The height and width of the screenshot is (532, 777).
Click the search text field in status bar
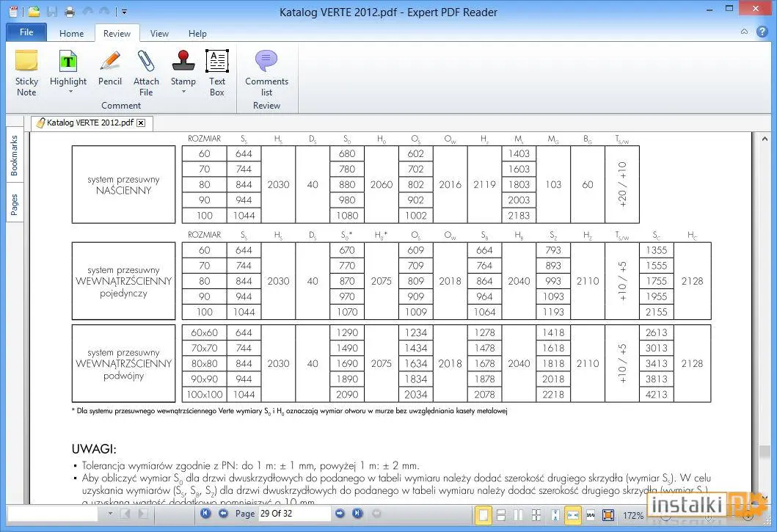(53, 514)
